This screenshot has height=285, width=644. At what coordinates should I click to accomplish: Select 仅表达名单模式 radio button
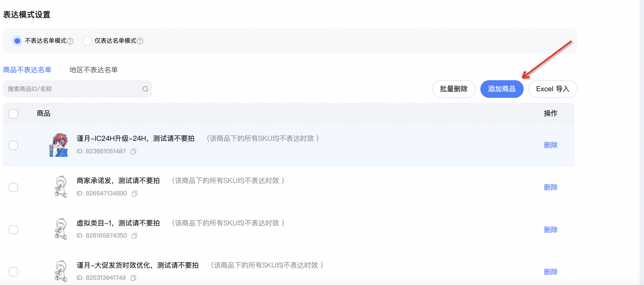(x=87, y=41)
